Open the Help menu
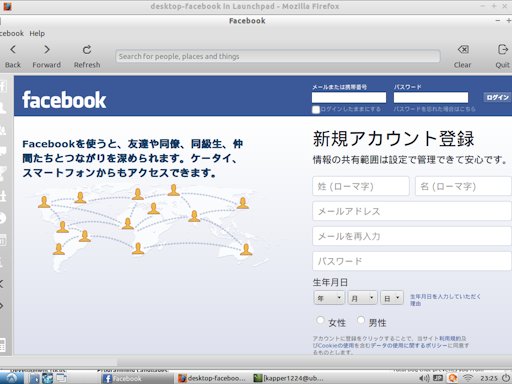The image size is (512, 384). [x=37, y=33]
